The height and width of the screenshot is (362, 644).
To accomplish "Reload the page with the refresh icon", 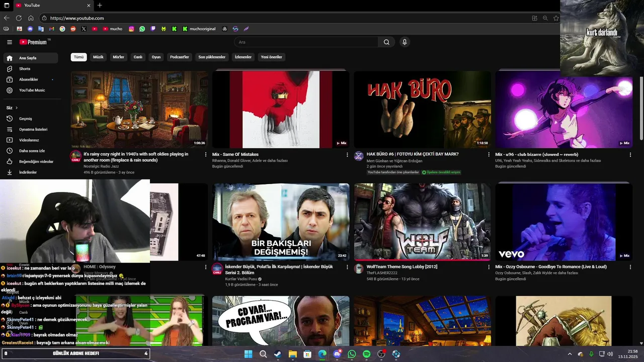I will (19, 18).
